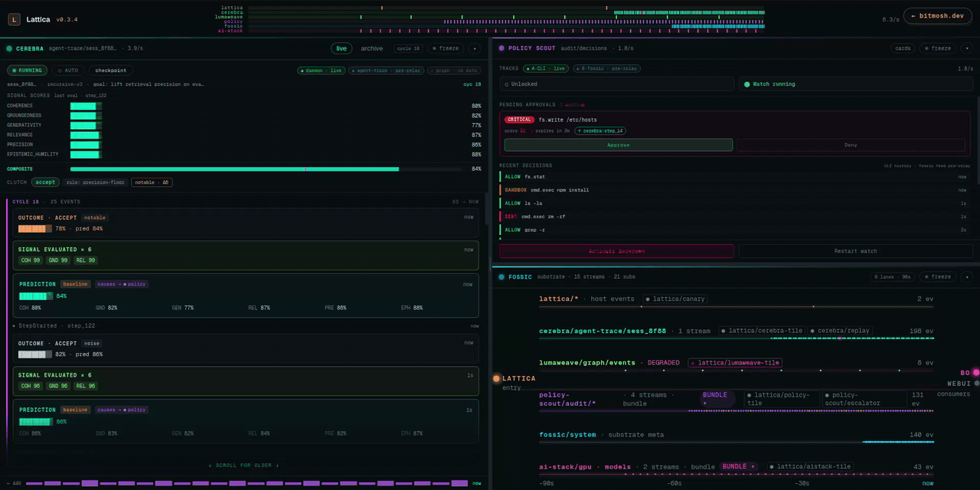Switch Policy Scout to cards view
The height and width of the screenshot is (490, 980).
[x=903, y=48]
